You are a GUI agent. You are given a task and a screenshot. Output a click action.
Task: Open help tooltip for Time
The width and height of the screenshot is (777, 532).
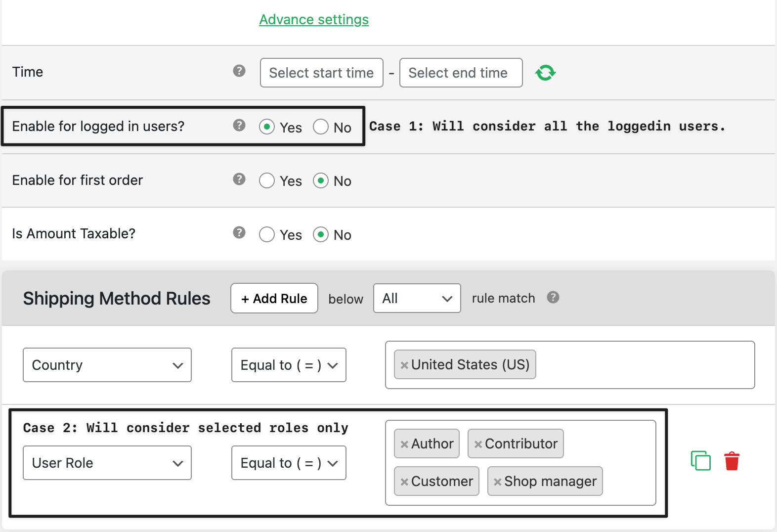pyautogui.click(x=239, y=71)
